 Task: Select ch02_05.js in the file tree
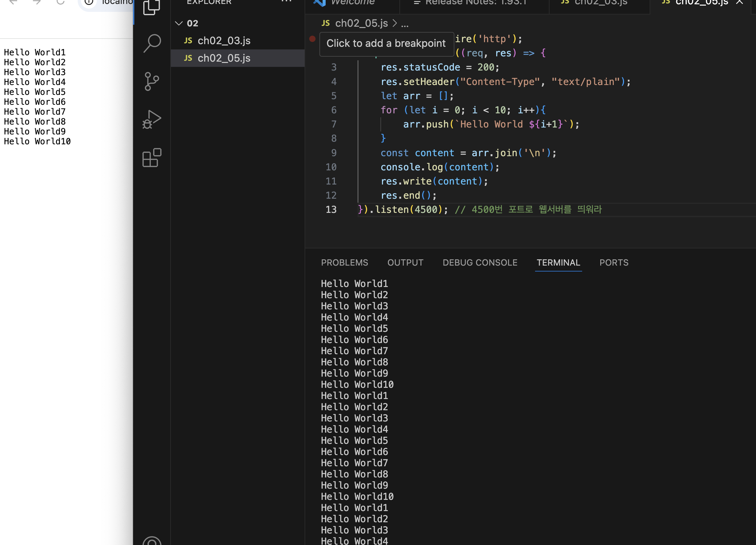coord(224,58)
